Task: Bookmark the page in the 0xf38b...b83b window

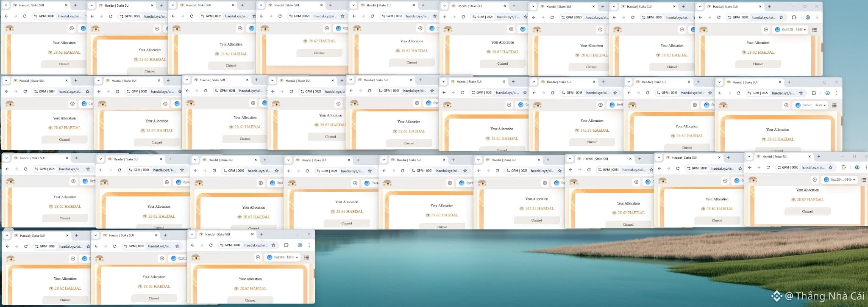Action: 273,245
